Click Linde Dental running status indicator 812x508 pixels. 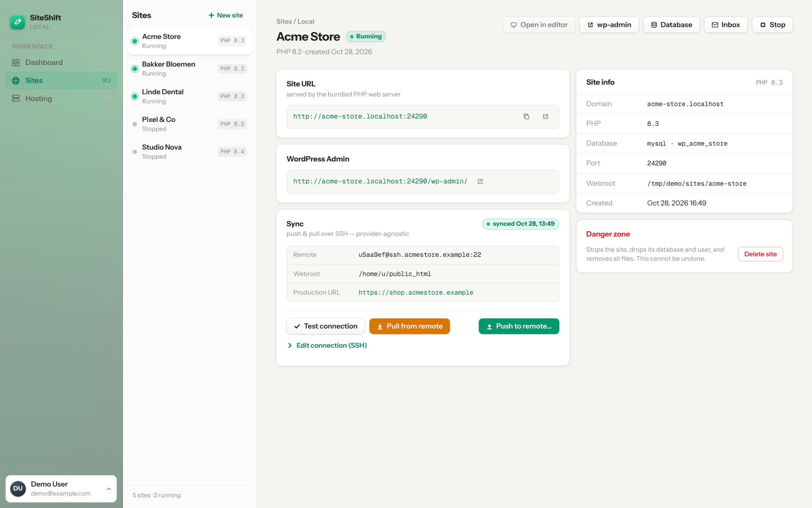point(135,97)
